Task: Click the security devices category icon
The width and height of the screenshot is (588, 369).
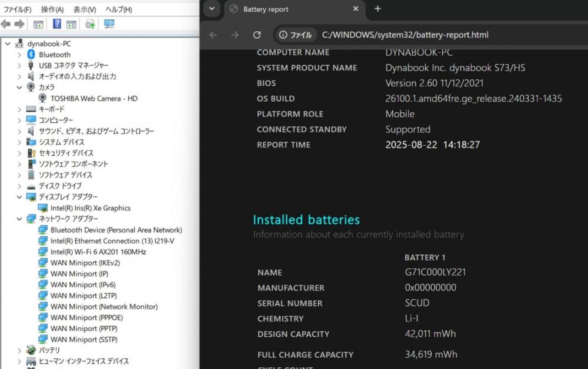Action: click(32, 153)
